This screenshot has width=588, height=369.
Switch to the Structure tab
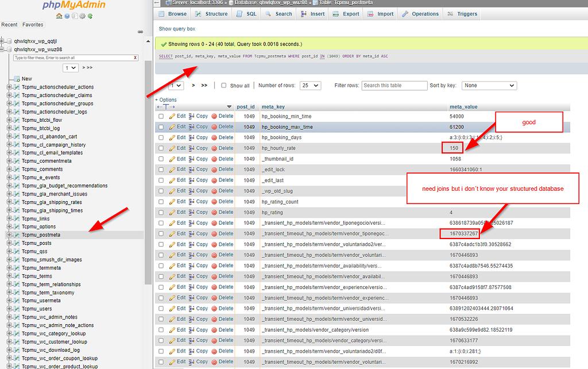(211, 13)
